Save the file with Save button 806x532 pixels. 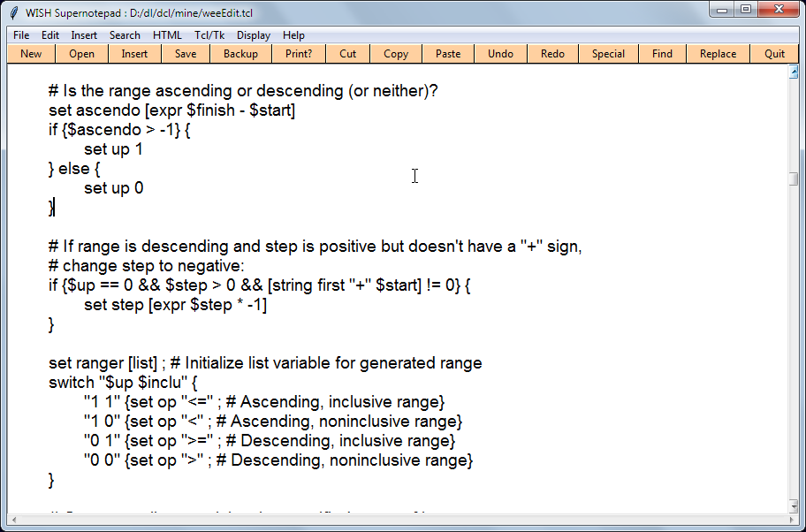click(x=186, y=54)
